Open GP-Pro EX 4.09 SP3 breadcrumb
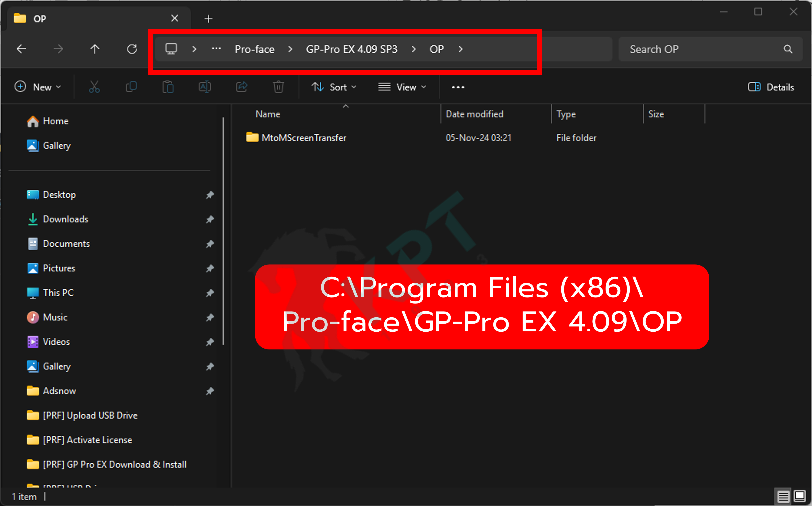The width and height of the screenshot is (812, 506). pyautogui.click(x=352, y=49)
